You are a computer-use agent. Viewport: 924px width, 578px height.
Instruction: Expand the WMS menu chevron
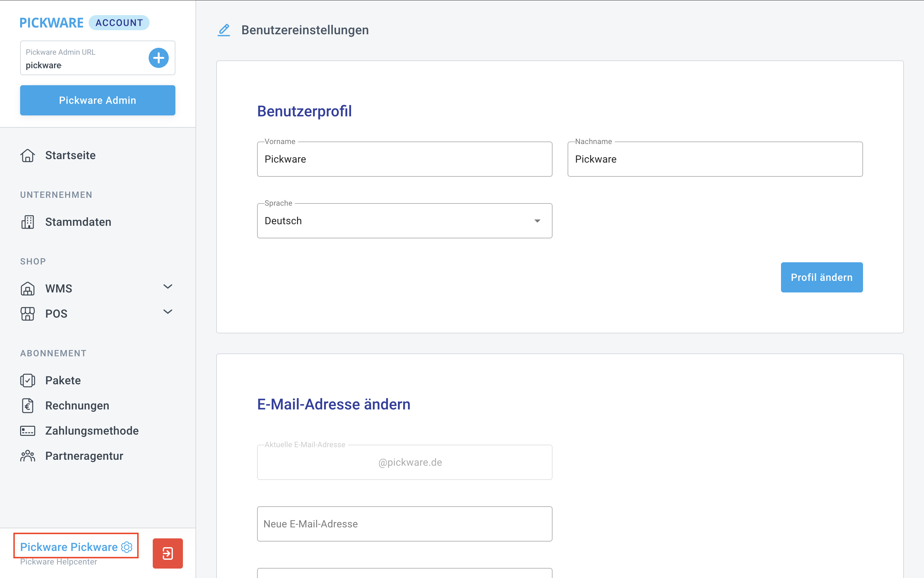tap(168, 287)
